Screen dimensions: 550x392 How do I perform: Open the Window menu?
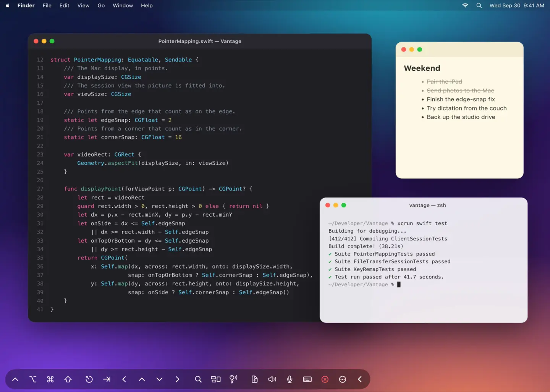[x=123, y=5]
